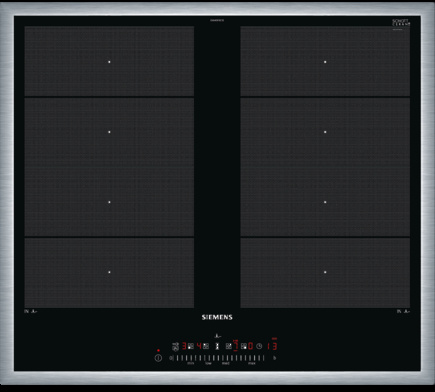Tap the red power level 4 display
The width and height of the screenshot is (435, 392).
[x=199, y=346]
